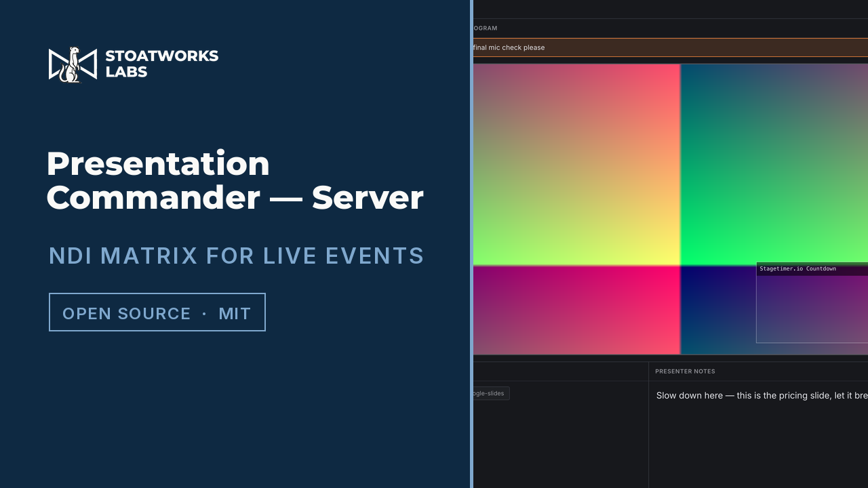Screen dimensions: 868x488
Task: Select the 'final mic check please' message bar
Action: pyautogui.click(x=670, y=47)
